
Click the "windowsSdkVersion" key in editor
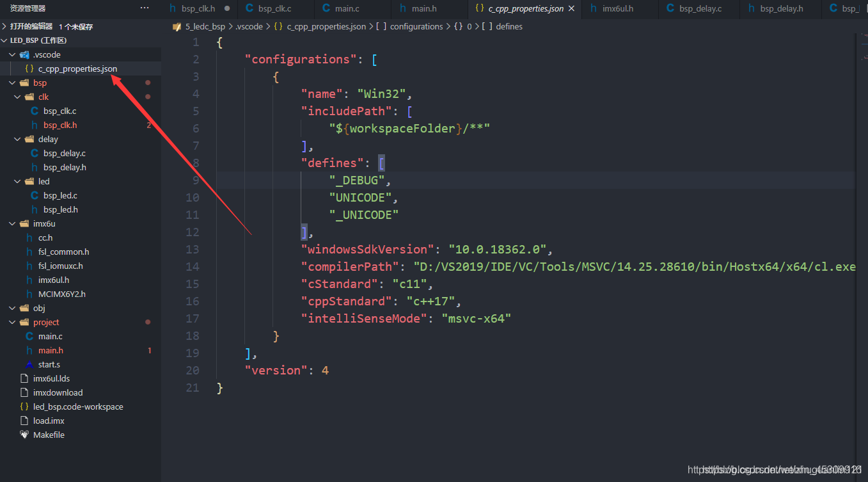(368, 249)
